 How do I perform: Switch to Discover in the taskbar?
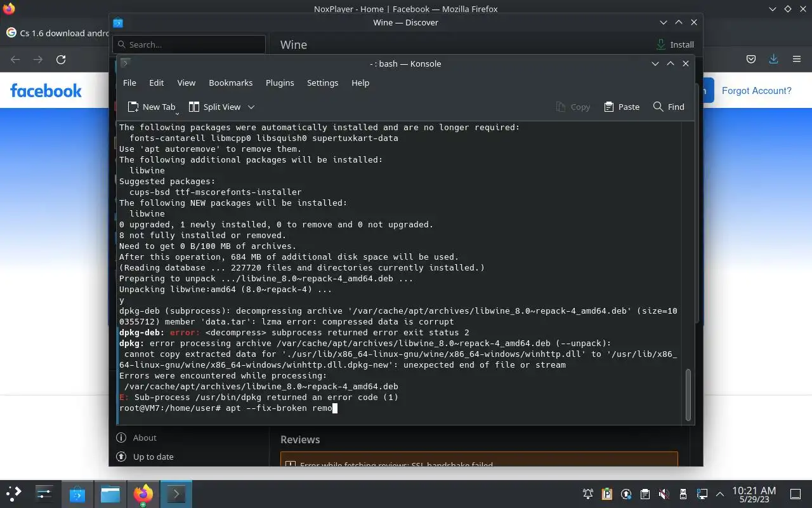[x=77, y=493]
